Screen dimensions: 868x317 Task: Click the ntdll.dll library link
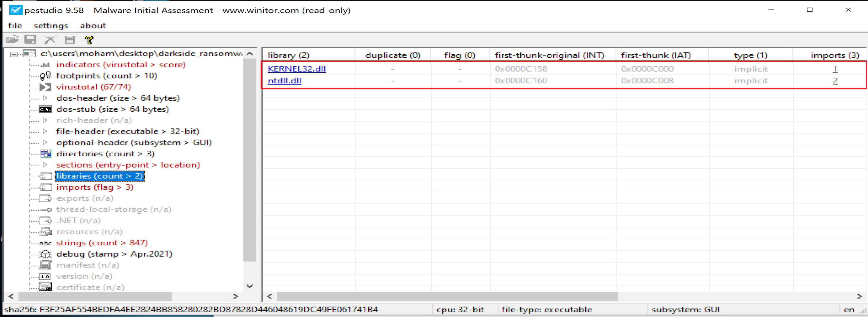tap(284, 81)
